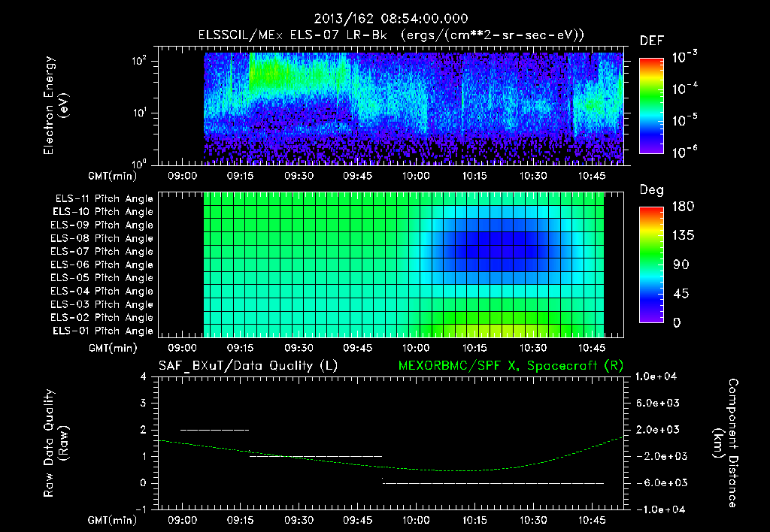Select the ELS-05 Pitch Angle row label
Viewport: 770px width, 532px height.
[x=102, y=278]
